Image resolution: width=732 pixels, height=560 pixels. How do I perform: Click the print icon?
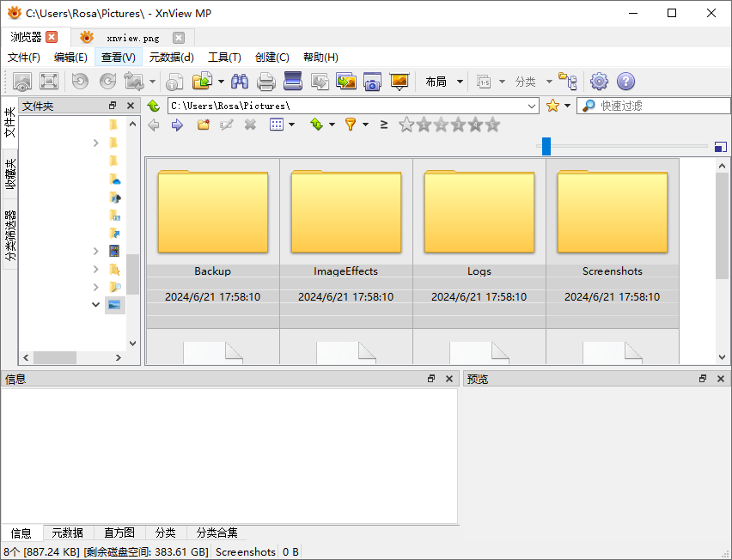tap(266, 81)
